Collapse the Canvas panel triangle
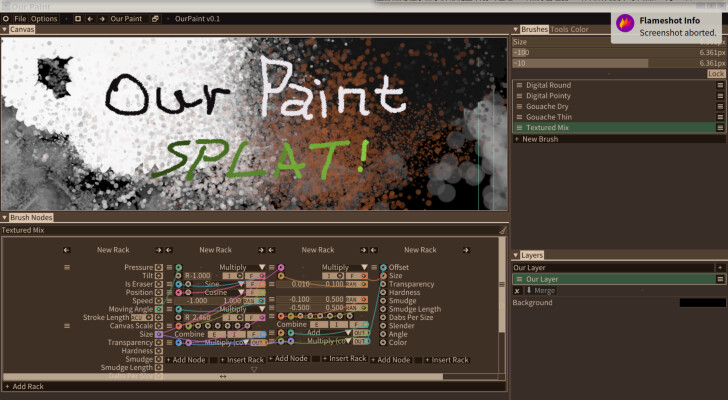 click(5, 29)
